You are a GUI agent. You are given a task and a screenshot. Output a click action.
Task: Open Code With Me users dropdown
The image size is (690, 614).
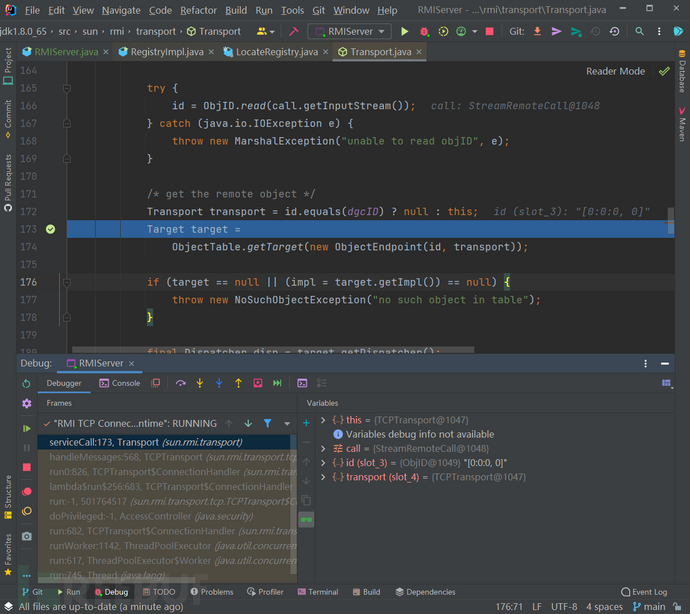point(266,31)
